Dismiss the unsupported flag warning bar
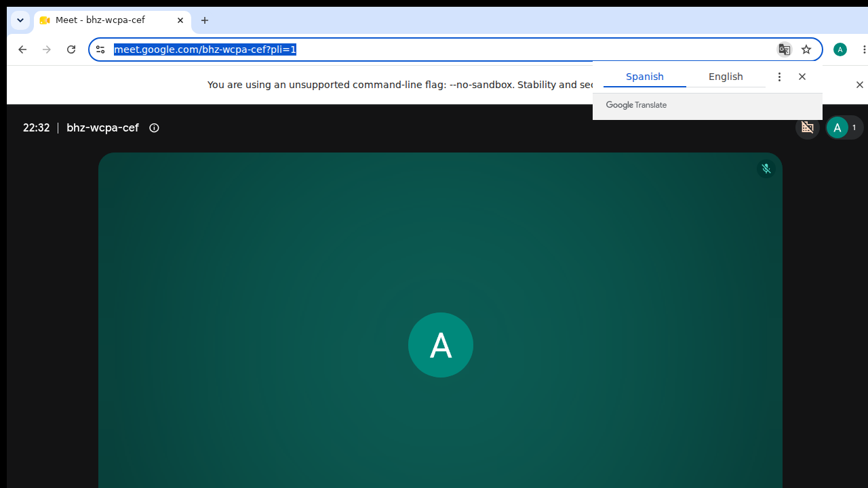 pyautogui.click(x=860, y=85)
